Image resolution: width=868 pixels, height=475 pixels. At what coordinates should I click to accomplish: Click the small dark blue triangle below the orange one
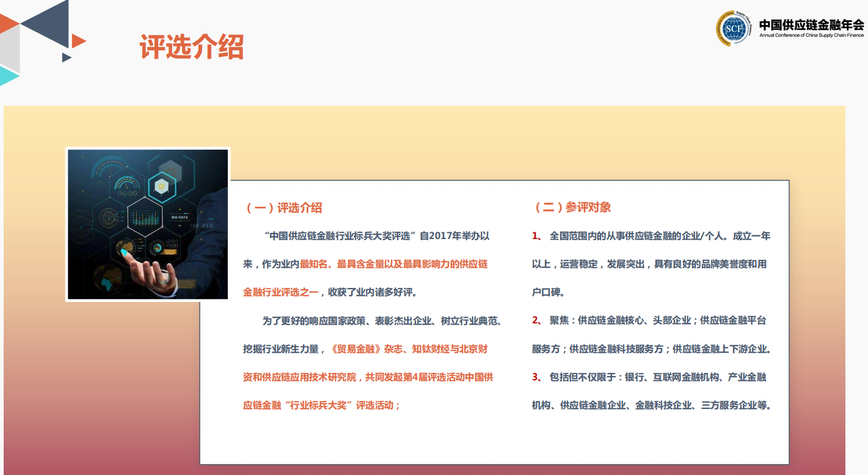[66, 57]
